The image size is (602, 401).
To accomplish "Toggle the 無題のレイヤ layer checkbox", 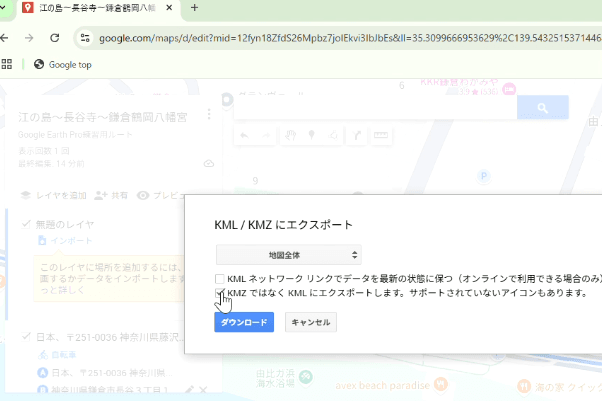I will point(26,223).
